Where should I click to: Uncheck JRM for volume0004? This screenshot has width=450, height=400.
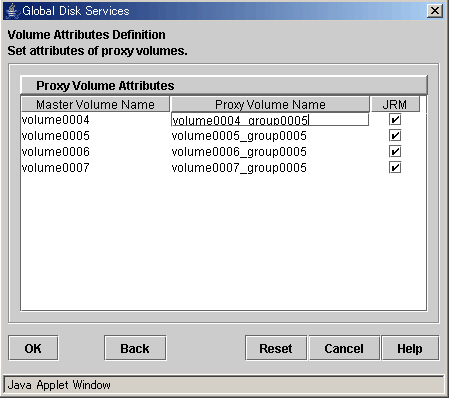[395, 119]
